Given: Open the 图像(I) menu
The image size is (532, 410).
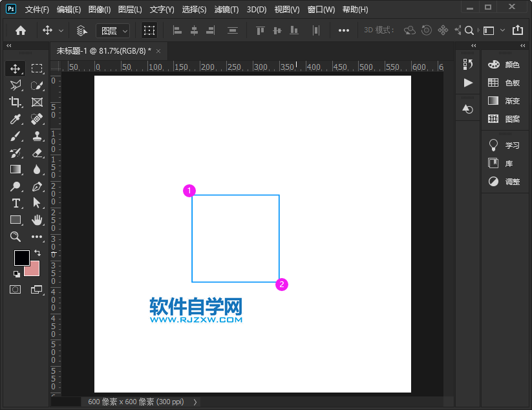Looking at the screenshot, I should (100, 10).
